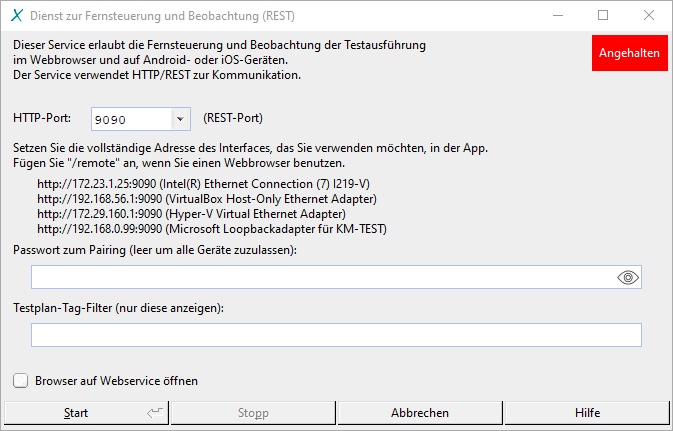Open the Hilfe help button
Screen dimensions: 673x431
click(587, 413)
